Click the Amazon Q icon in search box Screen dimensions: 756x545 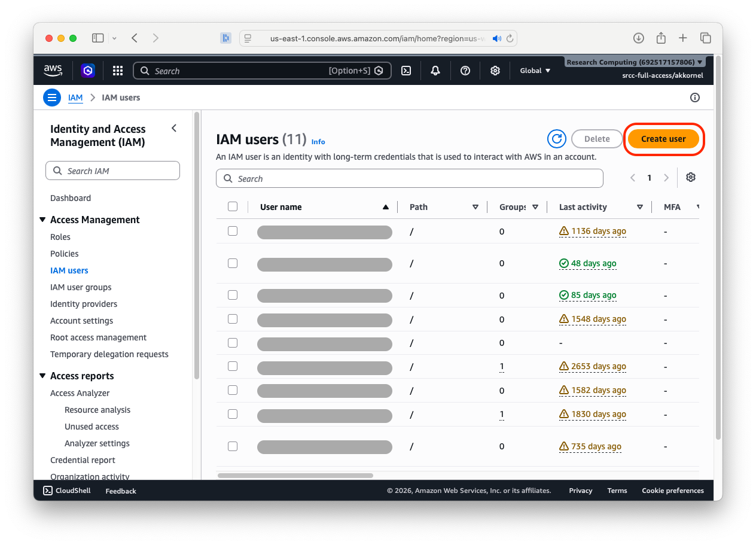coord(379,71)
